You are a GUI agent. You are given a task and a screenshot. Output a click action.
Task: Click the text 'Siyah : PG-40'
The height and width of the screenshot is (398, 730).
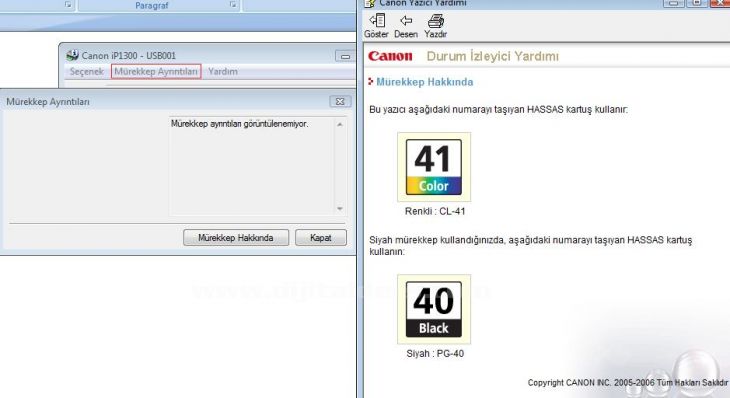(435, 354)
